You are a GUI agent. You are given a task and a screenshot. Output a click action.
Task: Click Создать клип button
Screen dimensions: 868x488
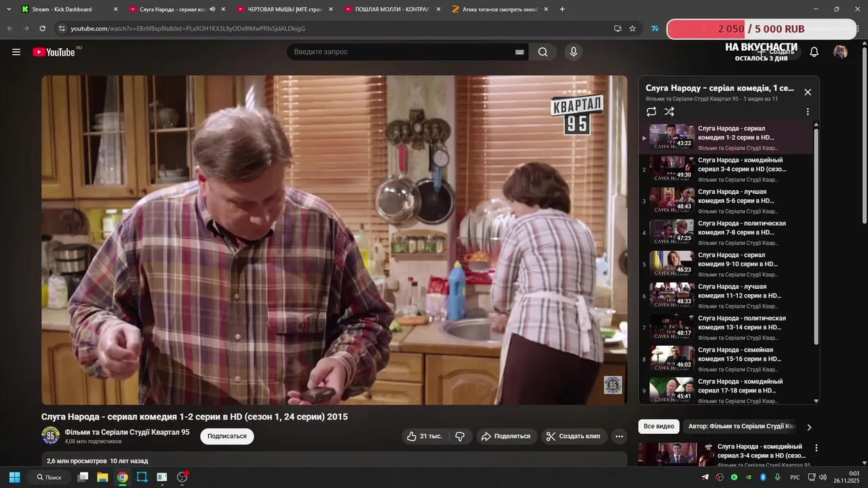pyautogui.click(x=574, y=436)
